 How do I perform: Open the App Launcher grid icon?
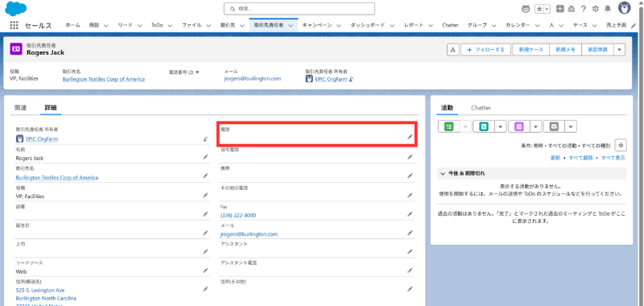coord(14,25)
